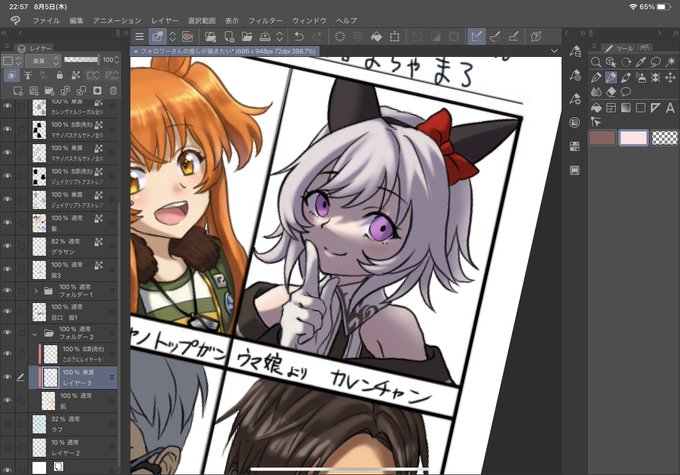The height and width of the screenshot is (475, 680).
Task: Collapse the フォルダー2 folder
Action: coord(35,333)
